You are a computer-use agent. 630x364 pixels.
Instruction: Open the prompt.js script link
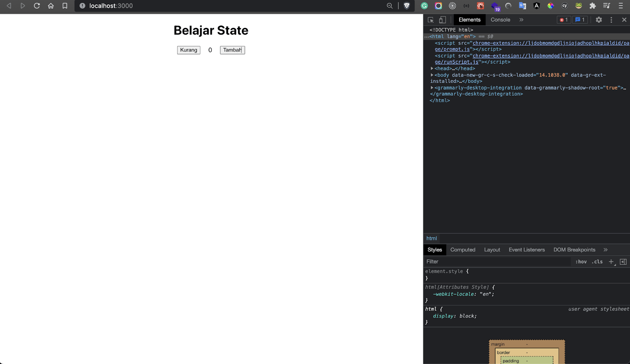click(532, 46)
